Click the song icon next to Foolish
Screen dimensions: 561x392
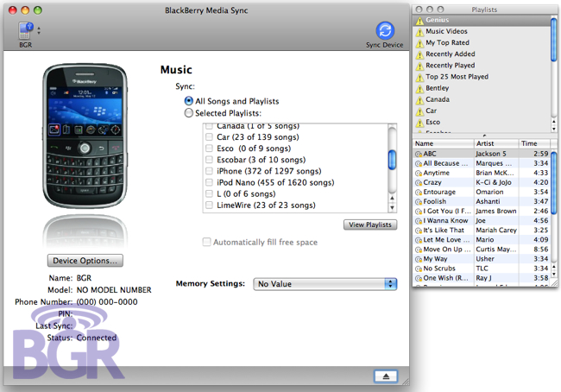coord(419,202)
